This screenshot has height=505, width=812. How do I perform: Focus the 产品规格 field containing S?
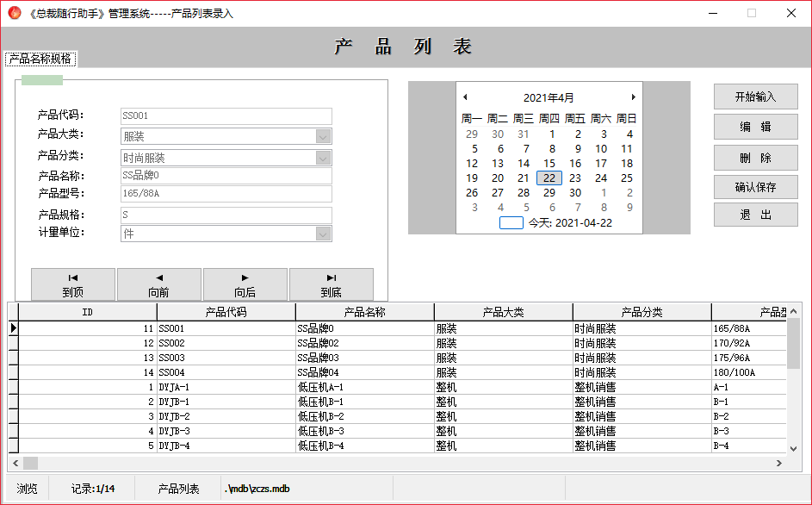pos(226,215)
